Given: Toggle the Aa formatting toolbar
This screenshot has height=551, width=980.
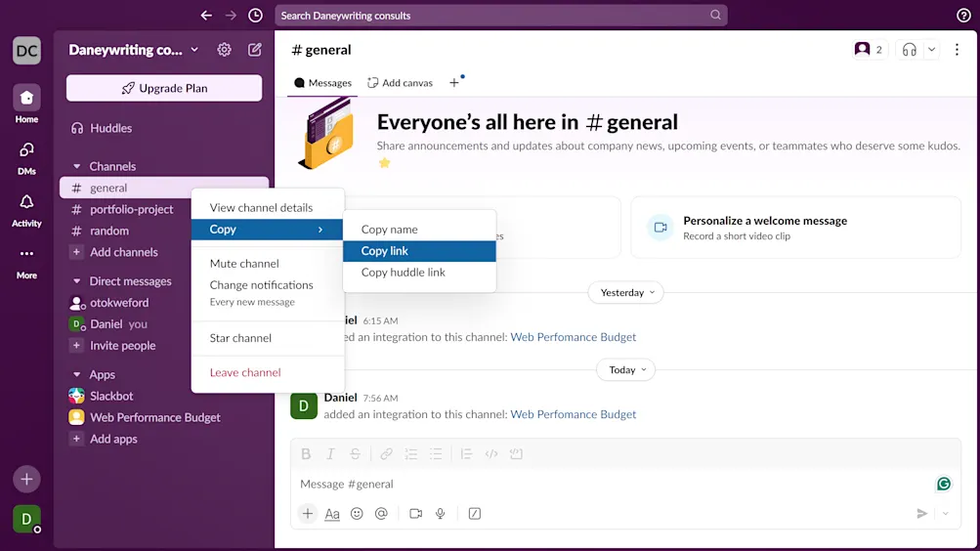Looking at the screenshot, I should [332, 514].
